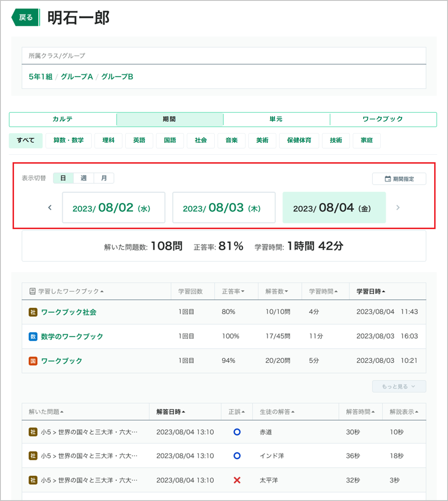Sort questions by 解答日時 column
Image resolution: width=448 pixels, height=501 pixels.
[171, 412]
